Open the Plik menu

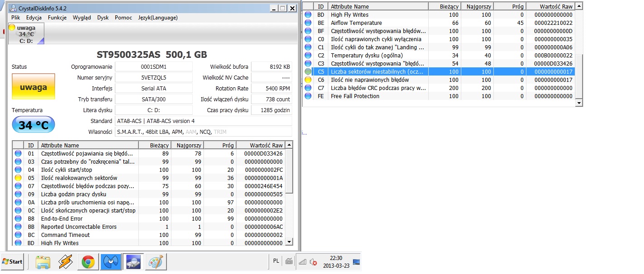click(16, 18)
